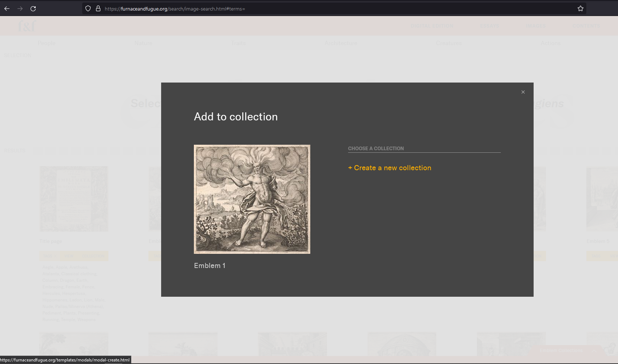Open the Contents menu item
Image resolution: width=618 pixels, height=364 pixels.
pos(586,26)
